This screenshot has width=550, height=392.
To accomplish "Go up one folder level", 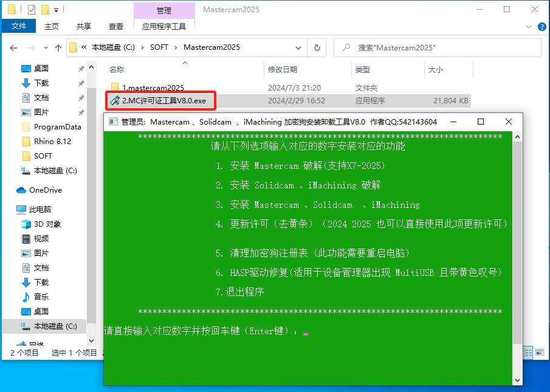I will (58, 47).
